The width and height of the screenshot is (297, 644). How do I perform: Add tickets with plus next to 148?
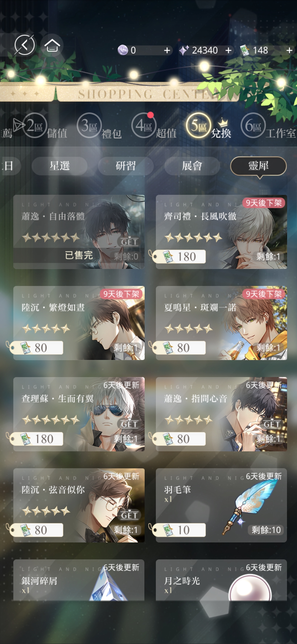[x=289, y=50]
